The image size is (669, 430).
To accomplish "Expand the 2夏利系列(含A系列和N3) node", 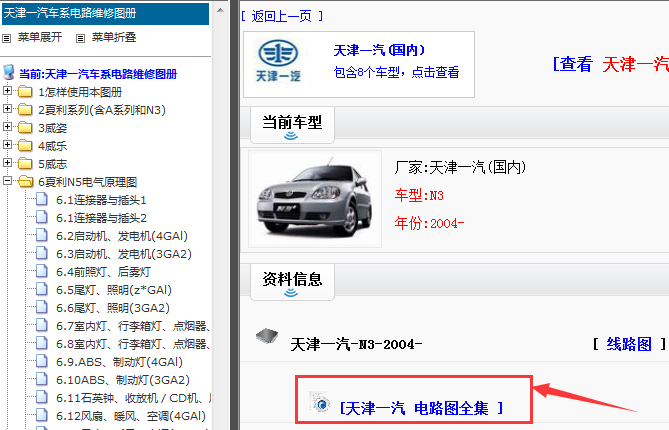I will (x=7, y=108).
